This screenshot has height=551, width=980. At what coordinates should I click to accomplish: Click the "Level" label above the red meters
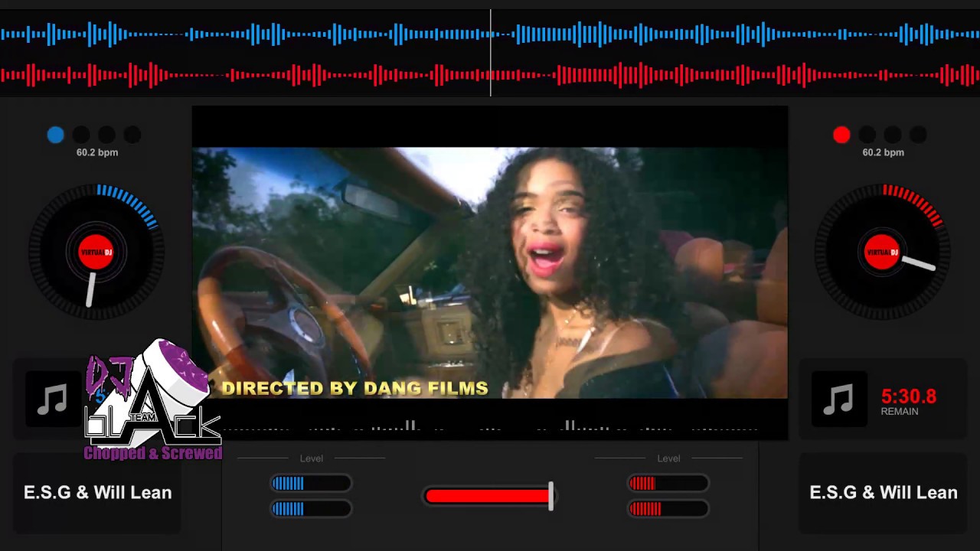click(x=668, y=458)
